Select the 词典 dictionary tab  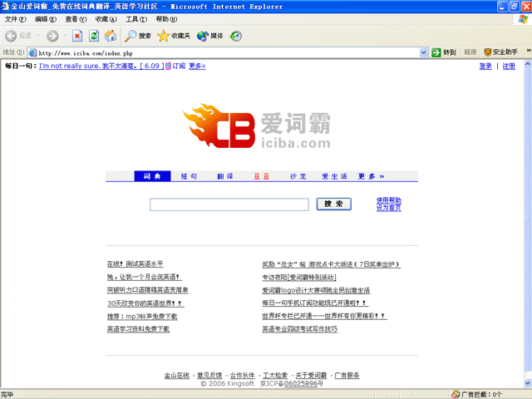pyautogui.click(x=152, y=176)
